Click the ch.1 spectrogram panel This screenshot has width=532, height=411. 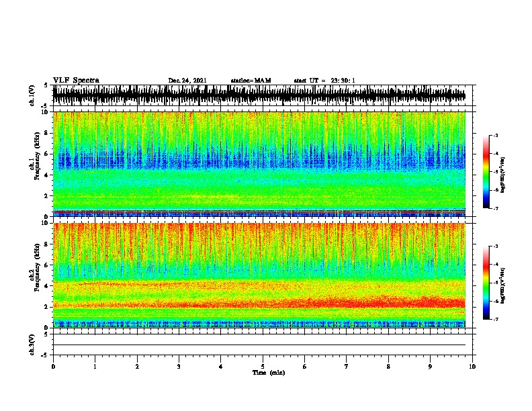click(259, 164)
